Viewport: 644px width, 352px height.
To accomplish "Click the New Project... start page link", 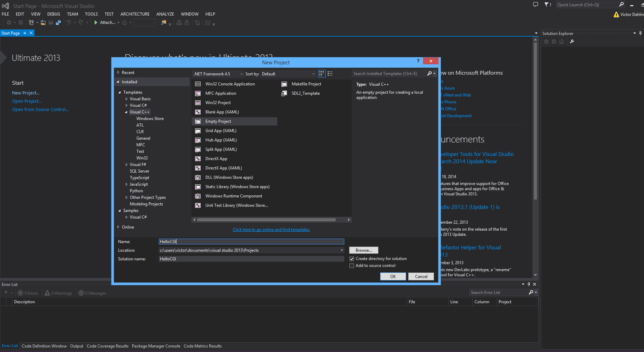I will [x=26, y=93].
